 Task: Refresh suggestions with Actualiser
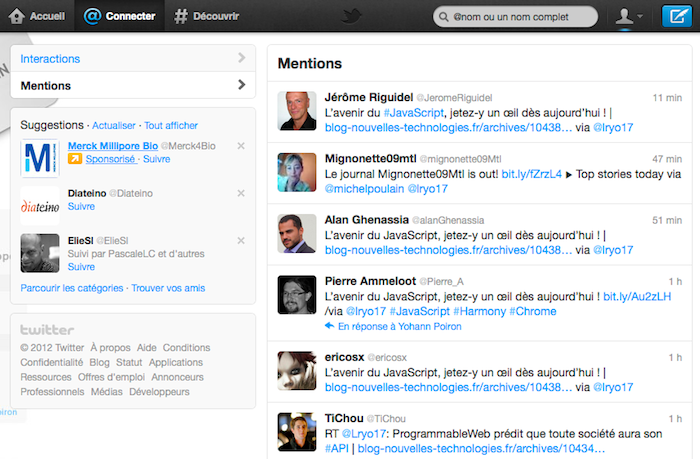click(x=113, y=126)
